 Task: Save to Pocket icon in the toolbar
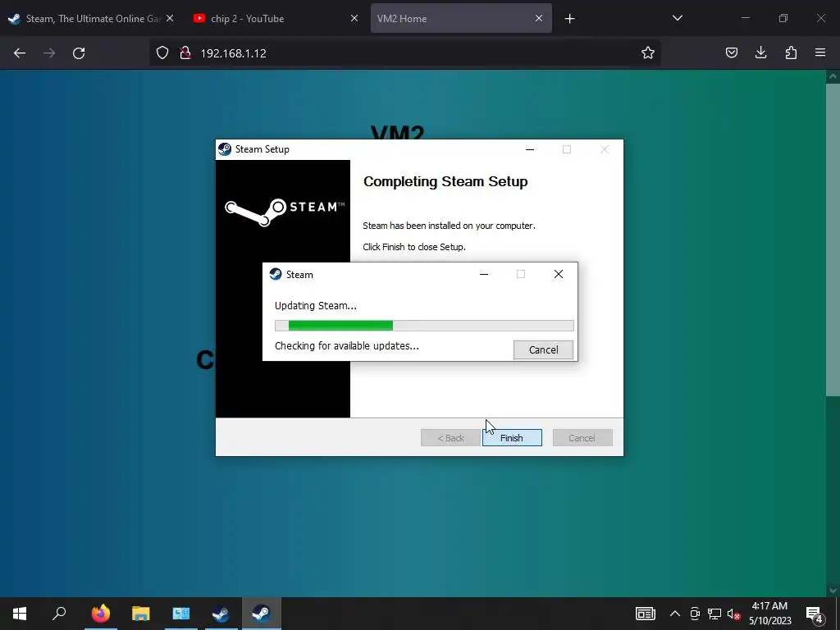click(731, 52)
